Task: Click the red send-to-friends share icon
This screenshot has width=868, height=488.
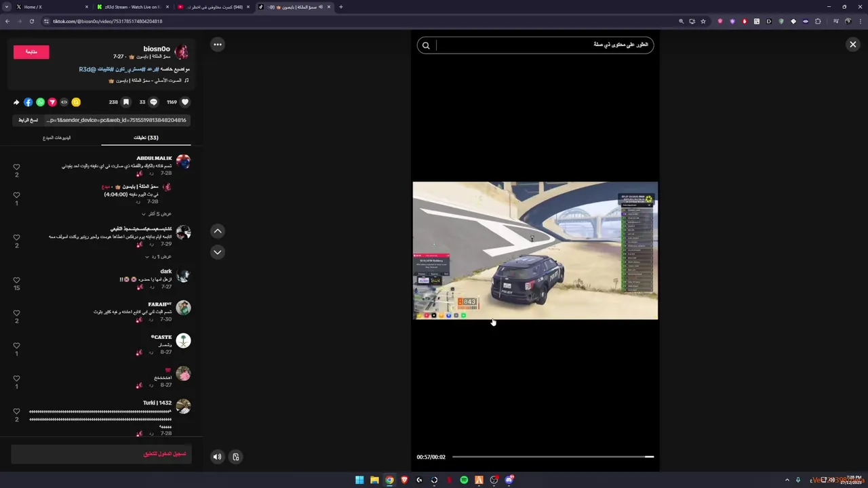Action: pyautogui.click(x=52, y=102)
